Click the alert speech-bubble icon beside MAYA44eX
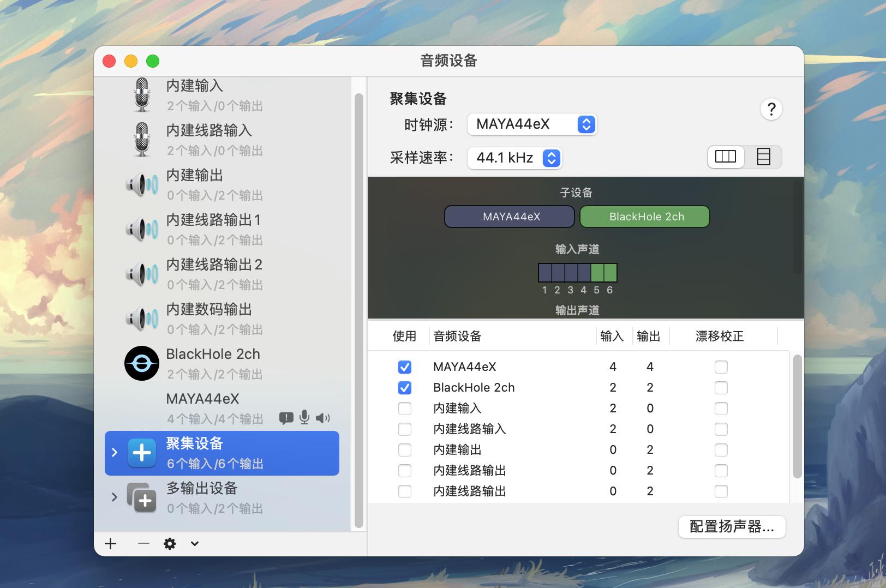This screenshot has height=588, width=886. 285,418
